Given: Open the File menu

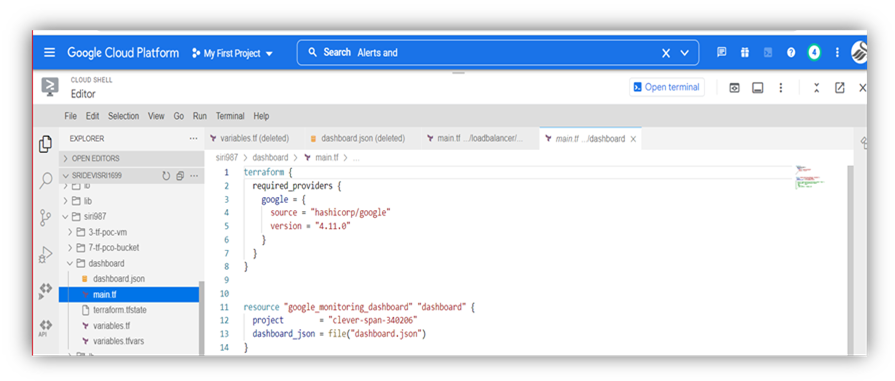Looking at the screenshot, I should point(70,116).
